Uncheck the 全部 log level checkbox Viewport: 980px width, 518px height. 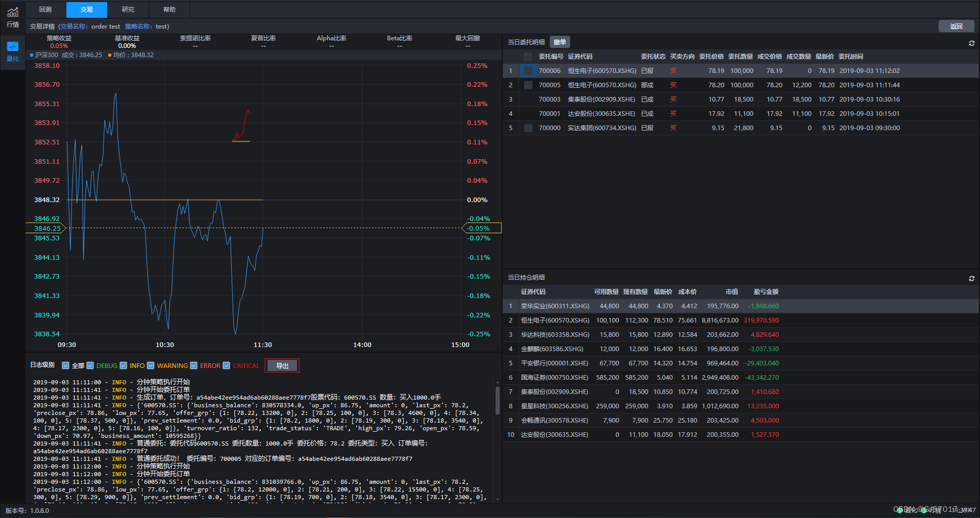pyautogui.click(x=65, y=365)
